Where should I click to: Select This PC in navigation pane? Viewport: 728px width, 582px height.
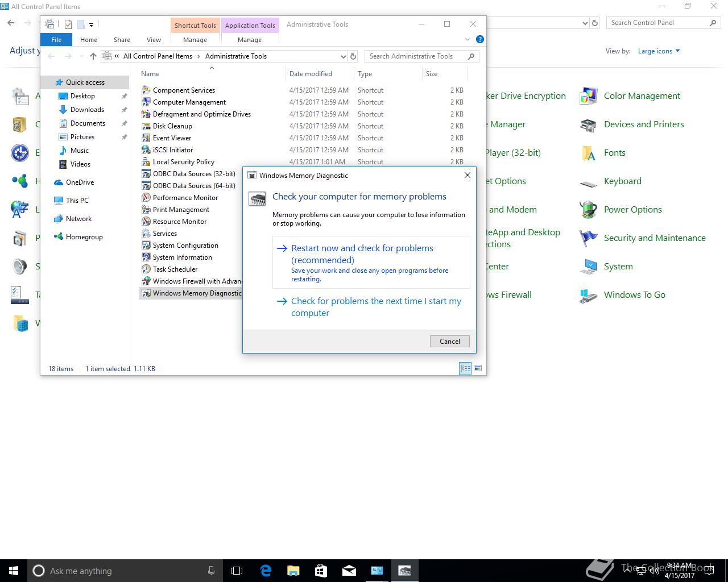tap(77, 201)
